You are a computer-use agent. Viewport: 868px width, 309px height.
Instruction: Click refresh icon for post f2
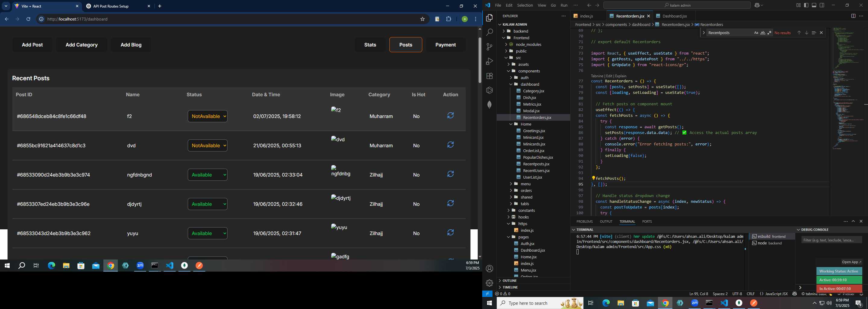pos(451,115)
